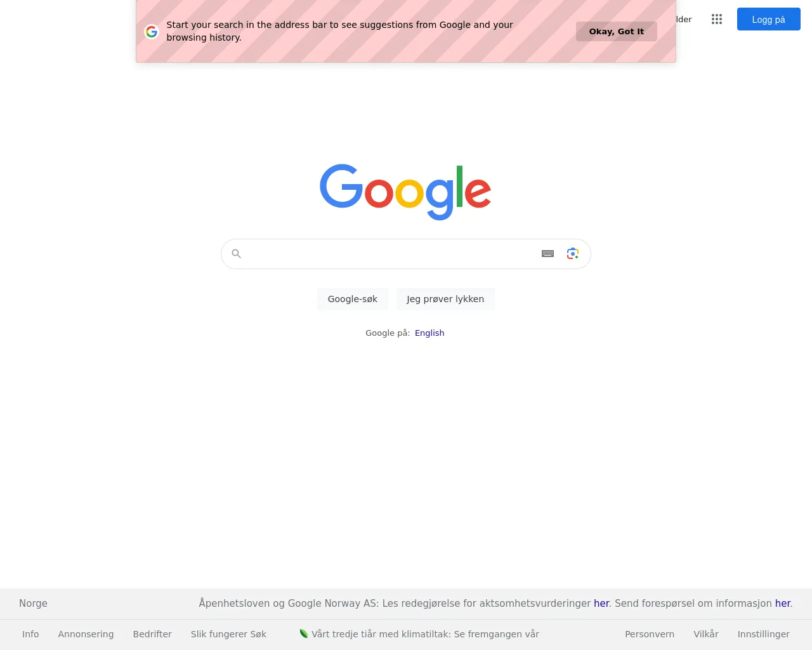Open the Personvern footer link
The width and height of the screenshot is (812, 650).
[650, 634]
